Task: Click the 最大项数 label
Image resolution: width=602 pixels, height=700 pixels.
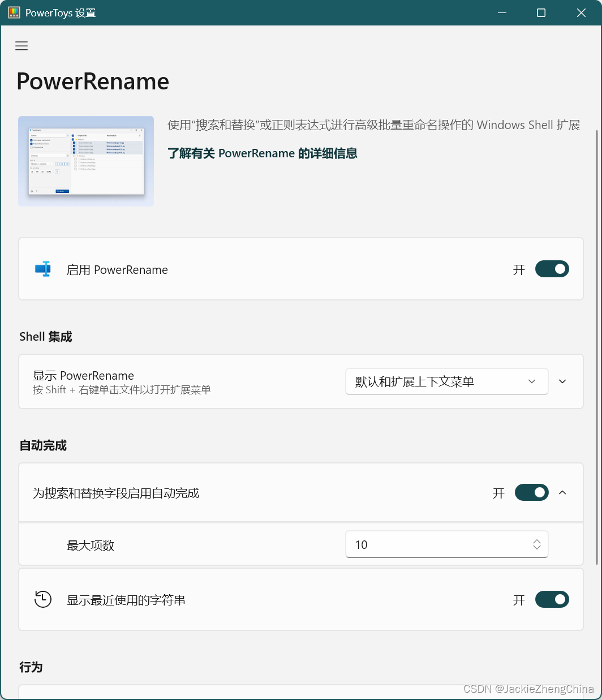Action: 91,546
